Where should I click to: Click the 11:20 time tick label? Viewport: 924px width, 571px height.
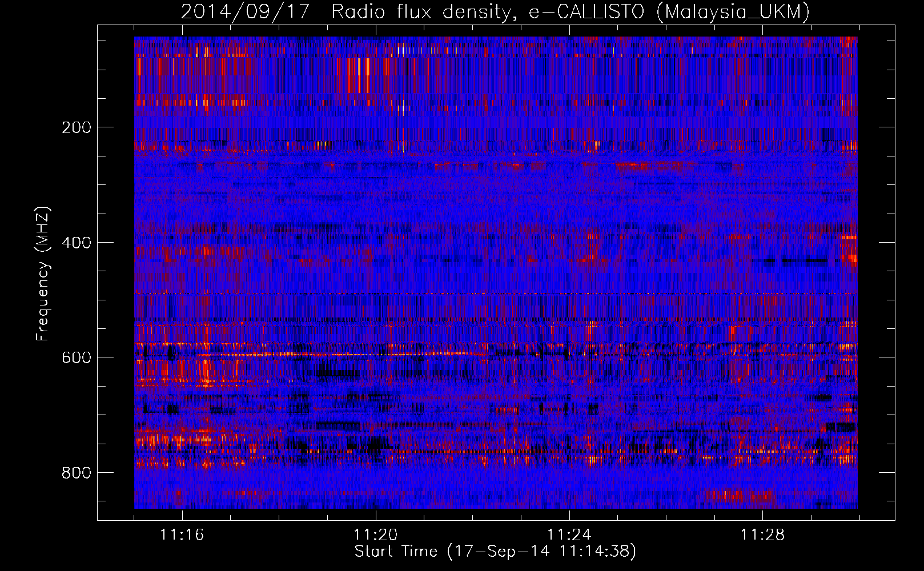tap(376, 535)
